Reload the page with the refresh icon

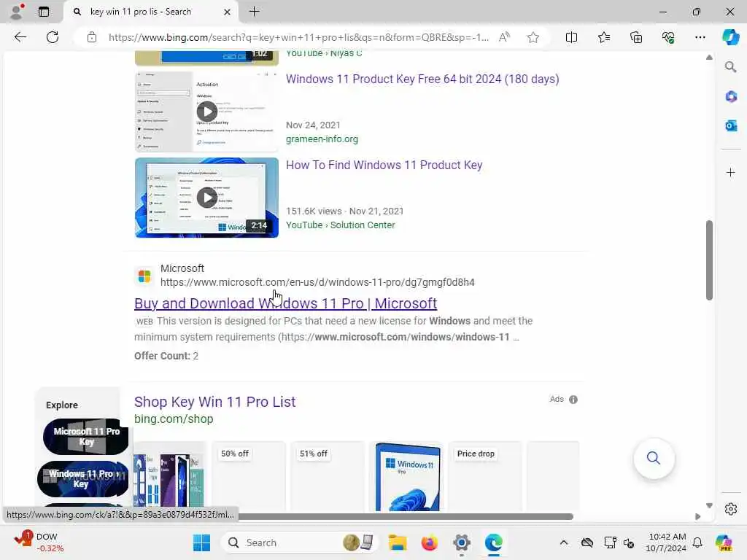pos(53,37)
